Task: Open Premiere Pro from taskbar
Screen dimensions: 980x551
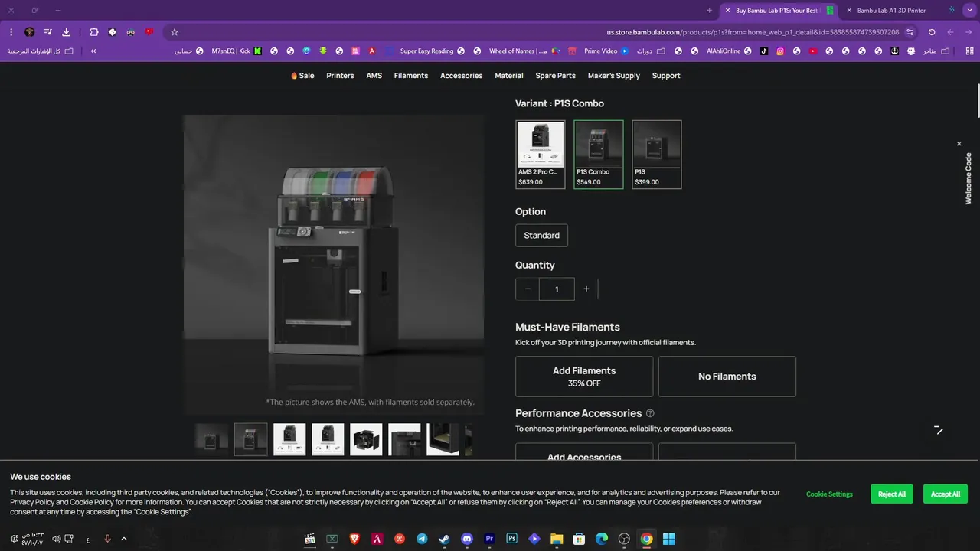Action: (x=489, y=539)
